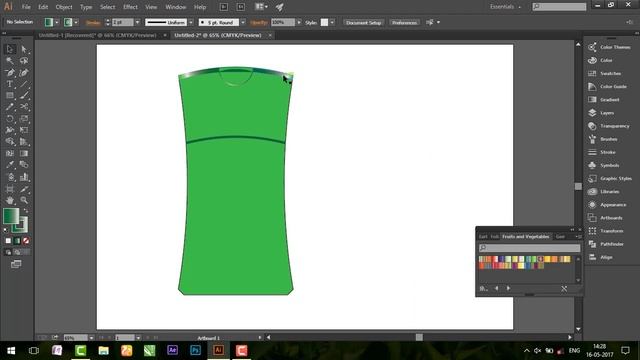The height and width of the screenshot is (360, 640).
Task: Toggle Draw Normal mode
Action: [8, 252]
